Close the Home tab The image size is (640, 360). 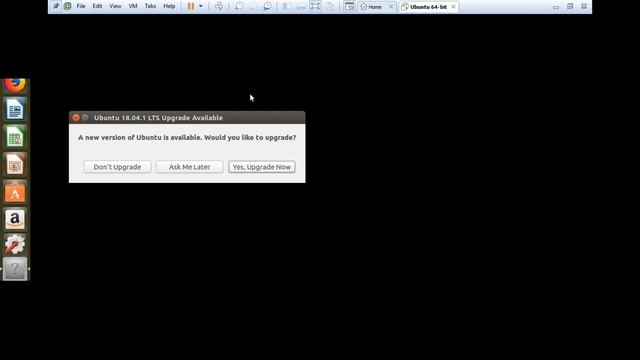(391, 7)
